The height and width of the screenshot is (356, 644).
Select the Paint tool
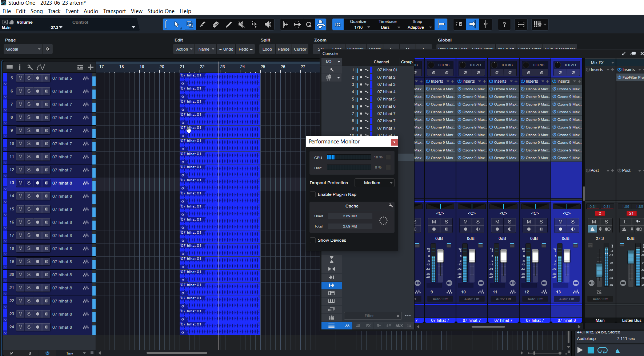pos(229,24)
